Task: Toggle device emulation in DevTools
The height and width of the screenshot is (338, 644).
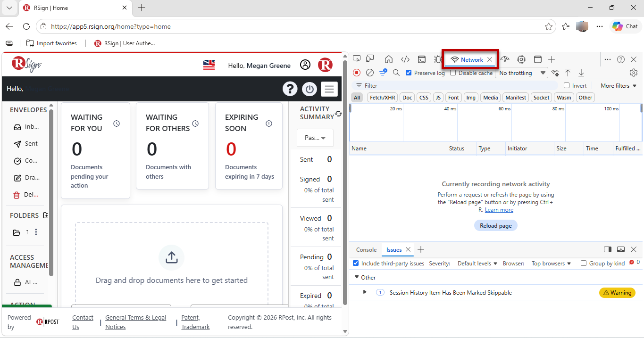Action: pyautogui.click(x=370, y=59)
